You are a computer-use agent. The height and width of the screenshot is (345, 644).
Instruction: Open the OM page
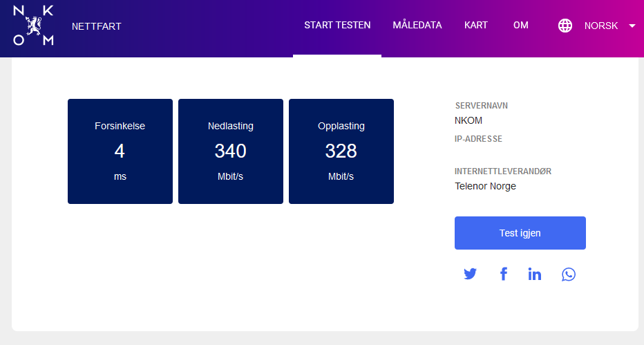(521, 26)
